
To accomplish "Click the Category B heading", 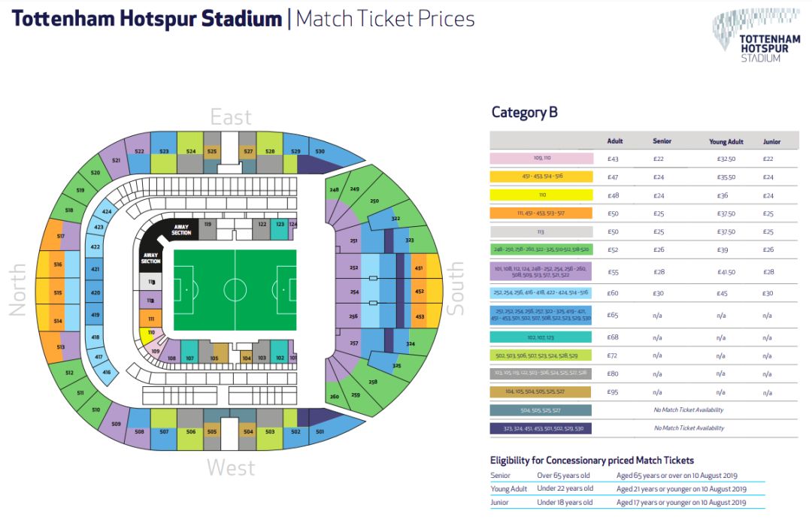I will 524,113.
